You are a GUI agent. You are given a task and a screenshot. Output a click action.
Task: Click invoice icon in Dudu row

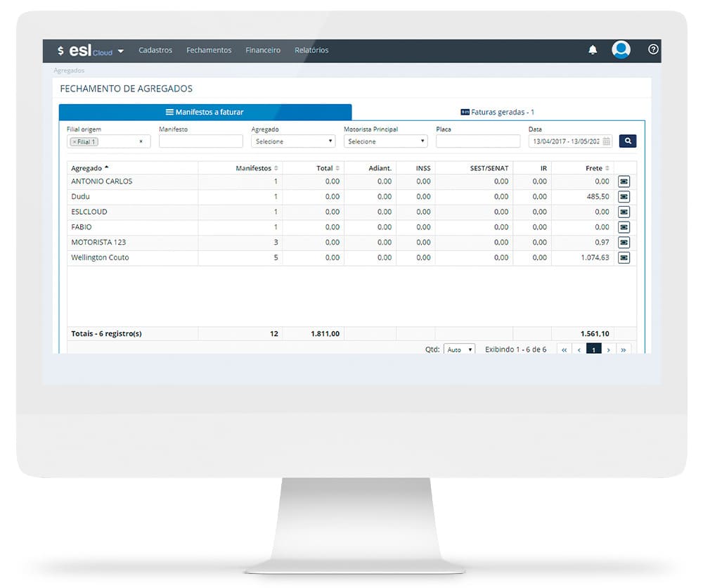coord(624,197)
